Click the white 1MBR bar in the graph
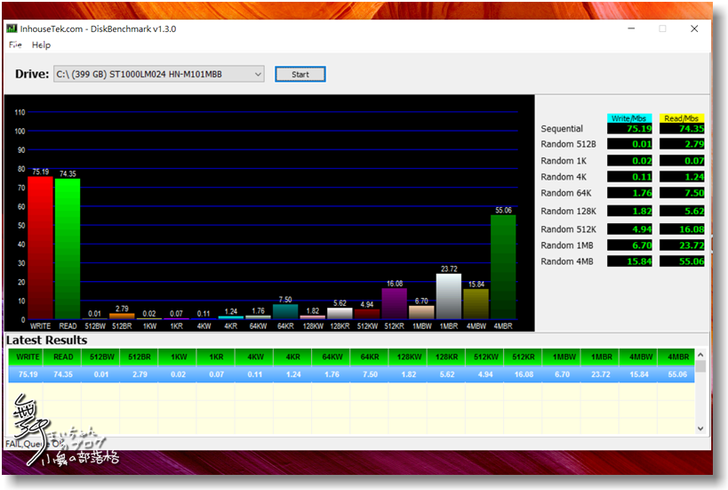728x490 pixels. click(449, 297)
